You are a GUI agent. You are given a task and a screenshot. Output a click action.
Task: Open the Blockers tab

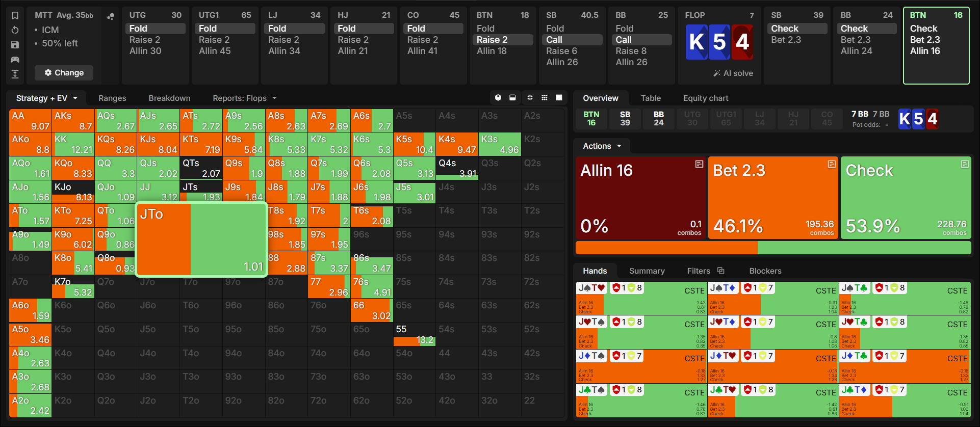pyautogui.click(x=765, y=271)
